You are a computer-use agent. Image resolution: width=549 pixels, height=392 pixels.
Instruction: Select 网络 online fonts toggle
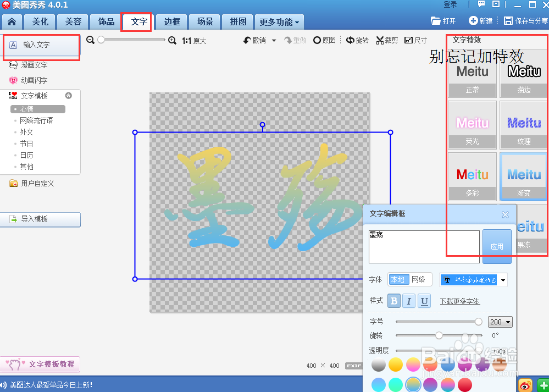[419, 279]
